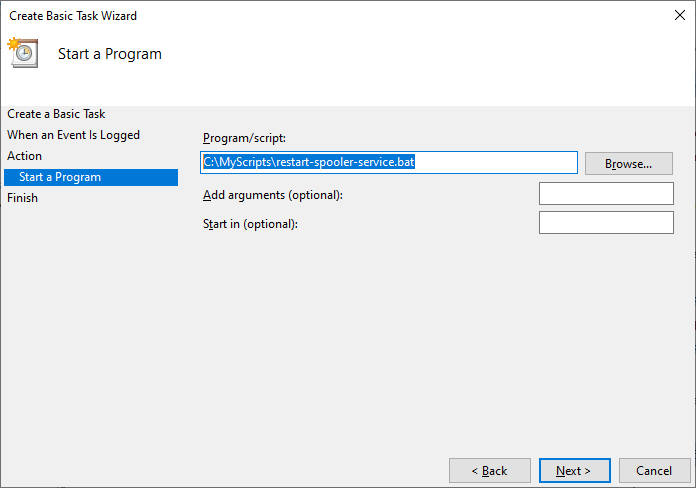Select the highlighted Start a Program step
This screenshot has width=696, height=488.
point(91,177)
